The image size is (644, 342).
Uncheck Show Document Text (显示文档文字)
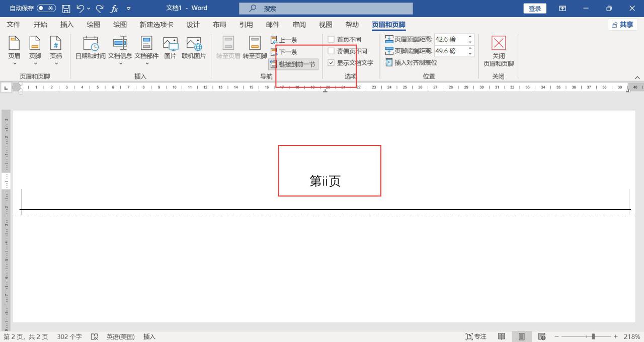[x=331, y=63]
